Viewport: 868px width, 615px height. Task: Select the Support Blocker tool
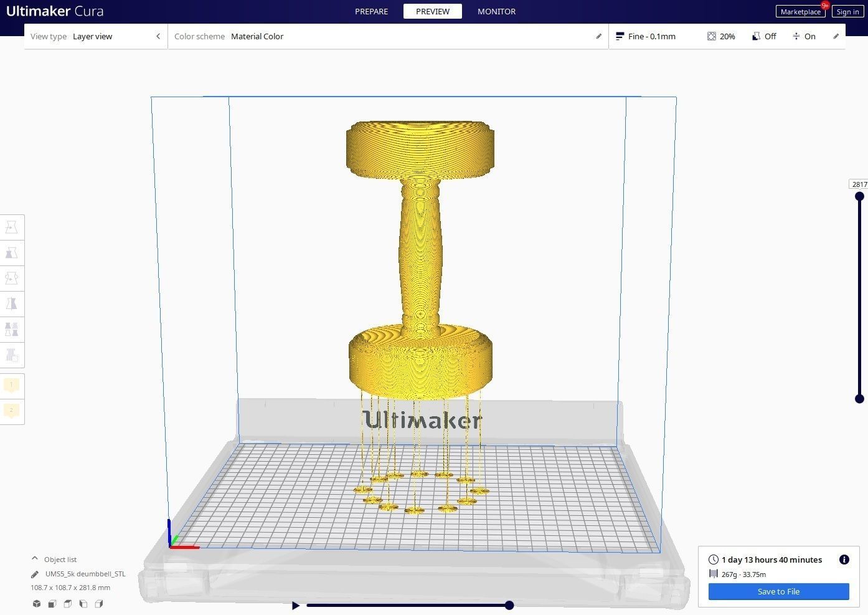click(x=12, y=355)
